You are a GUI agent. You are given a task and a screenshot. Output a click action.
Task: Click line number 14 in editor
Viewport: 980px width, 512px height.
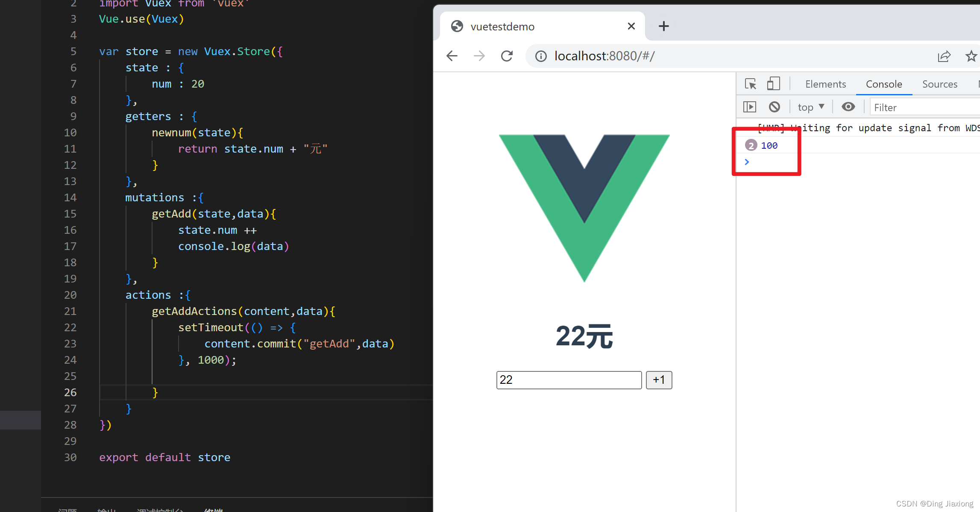pos(70,197)
